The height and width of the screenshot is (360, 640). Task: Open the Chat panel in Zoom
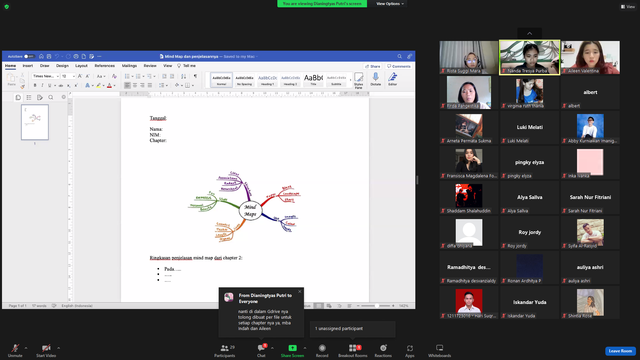[261, 350]
